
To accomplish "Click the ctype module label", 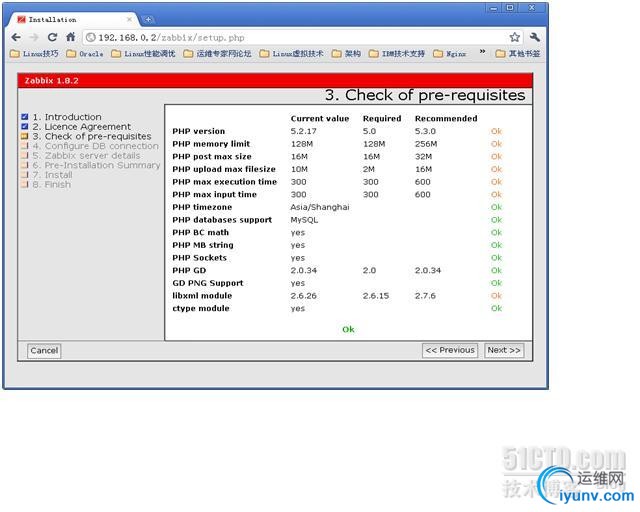I will pyautogui.click(x=201, y=308).
